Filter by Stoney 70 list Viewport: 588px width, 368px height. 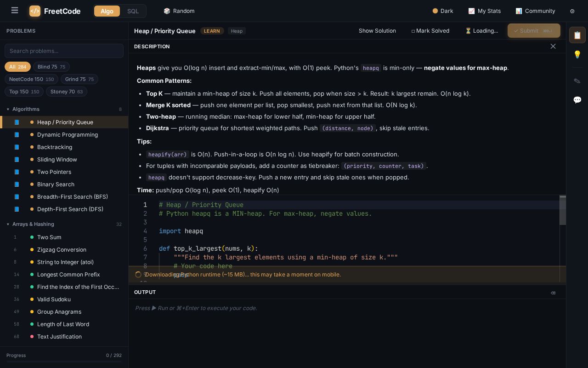tap(67, 92)
